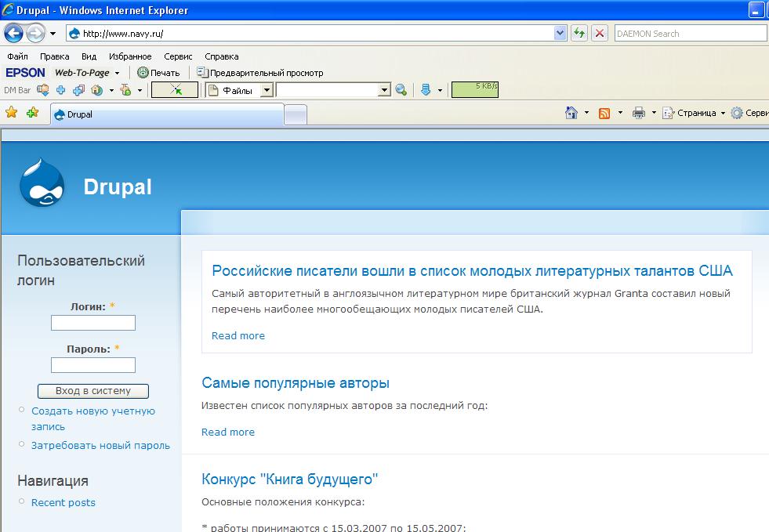The height and width of the screenshot is (532, 769).
Task: Click Read more under Российские писатели article
Action: (238, 335)
